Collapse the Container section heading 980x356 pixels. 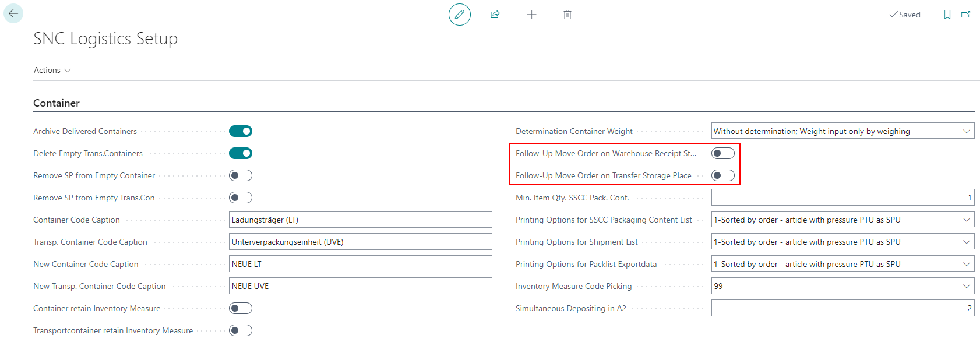(57, 103)
